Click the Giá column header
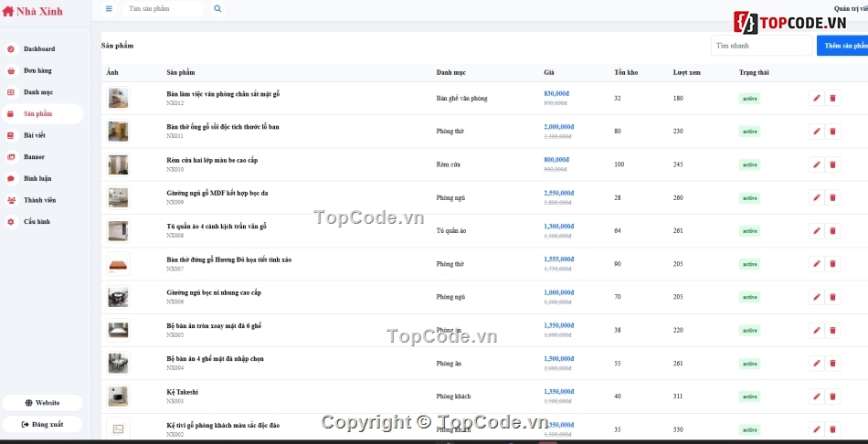The height and width of the screenshot is (444, 868). click(548, 72)
